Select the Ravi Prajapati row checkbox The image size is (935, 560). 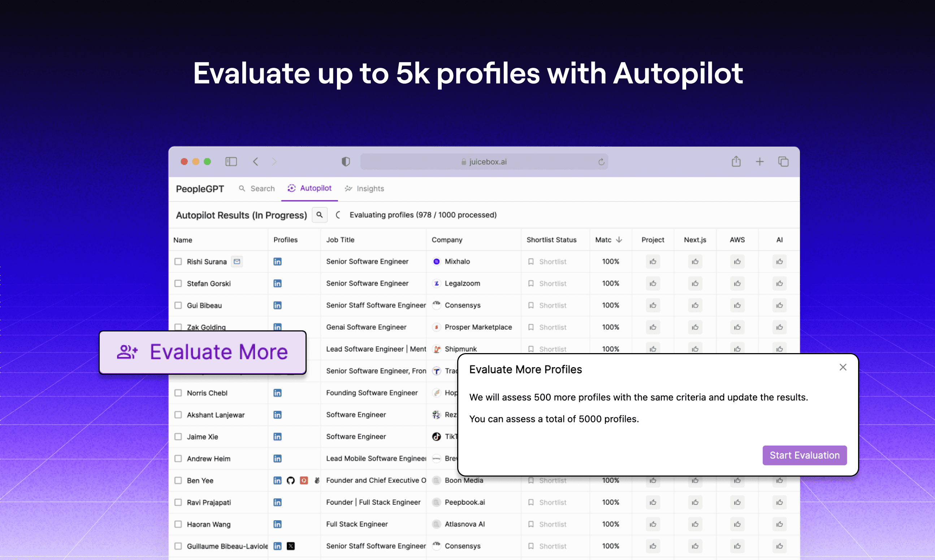[178, 502]
